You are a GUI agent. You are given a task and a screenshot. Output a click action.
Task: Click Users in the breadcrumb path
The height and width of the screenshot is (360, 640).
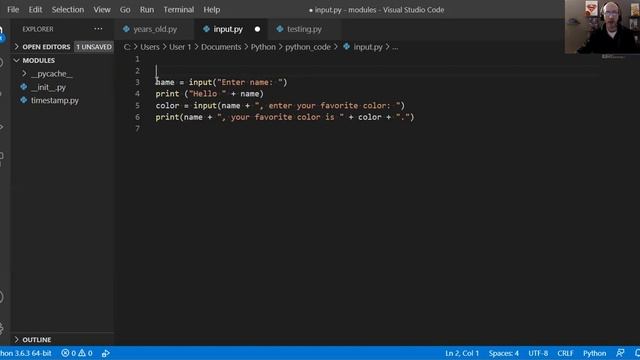click(x=150, y=47)
